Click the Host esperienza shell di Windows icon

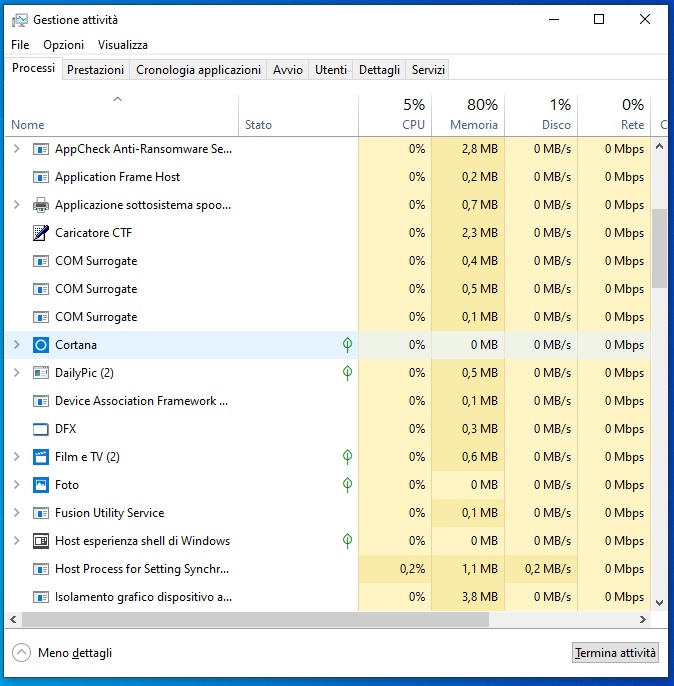(x=41, y=541)
